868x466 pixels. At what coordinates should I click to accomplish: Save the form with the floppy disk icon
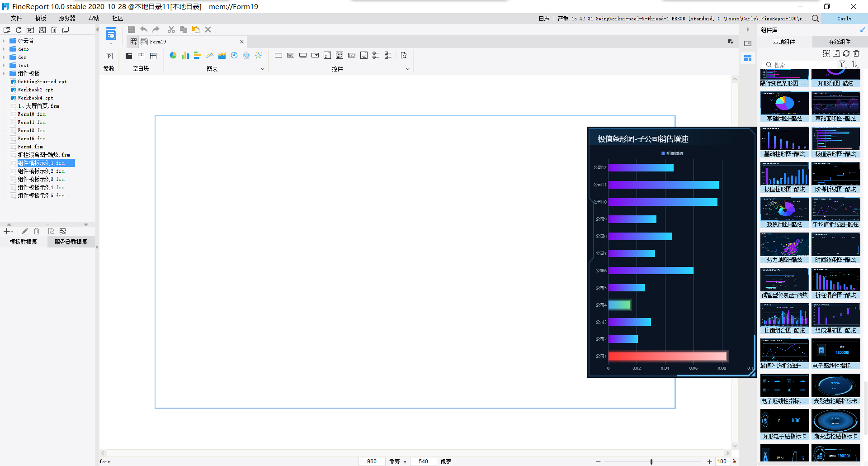coord(132,29)
